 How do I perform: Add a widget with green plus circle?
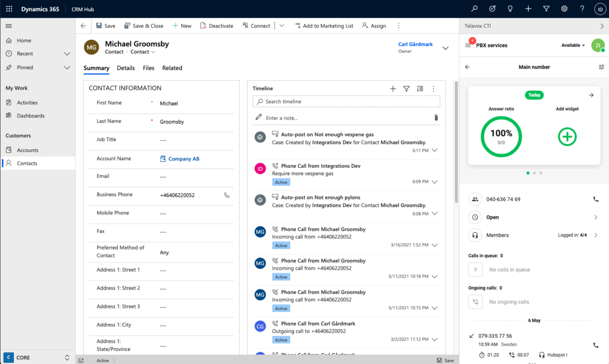[x=567, y=136]
